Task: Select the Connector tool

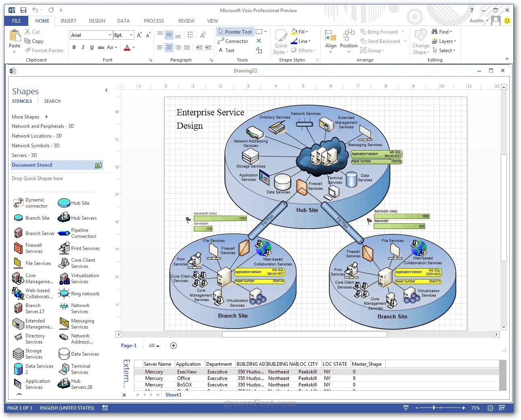Action: pyautogui.click(x=234, y=41)
